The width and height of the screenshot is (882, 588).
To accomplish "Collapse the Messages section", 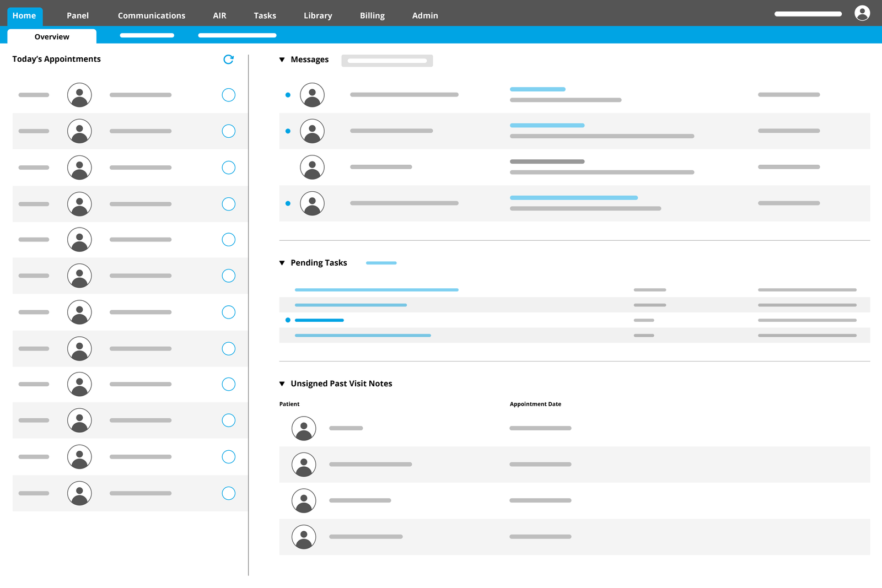I will pos(282,60).
